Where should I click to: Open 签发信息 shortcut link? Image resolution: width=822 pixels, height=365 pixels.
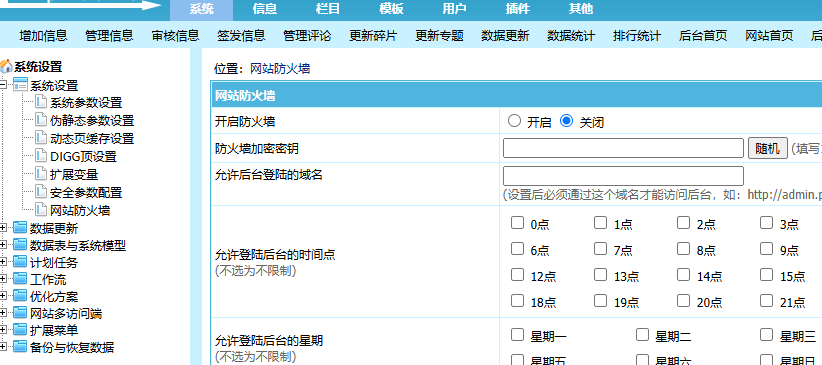coord(241,35)
